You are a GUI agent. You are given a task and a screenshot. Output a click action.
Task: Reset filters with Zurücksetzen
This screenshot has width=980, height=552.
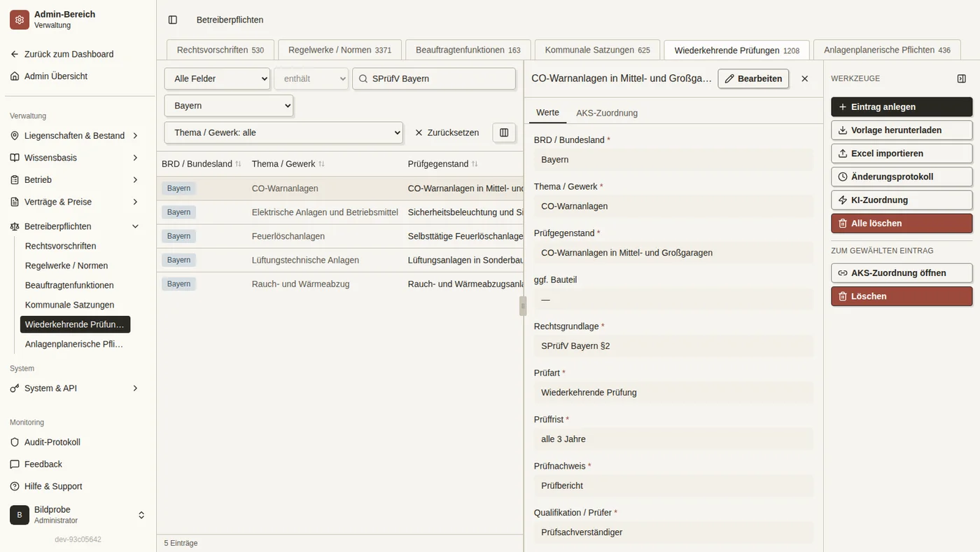(447, 132)
